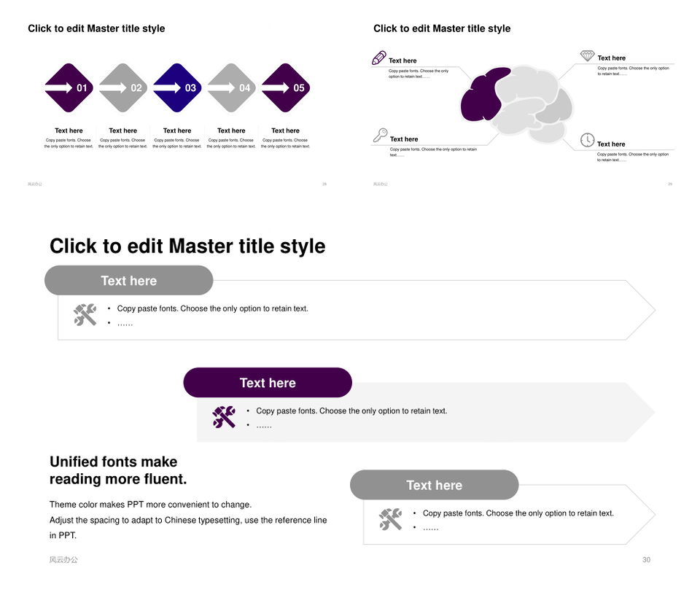
Task: Click the page number 28
Action: pyautogui.click(x=324, y=184)
